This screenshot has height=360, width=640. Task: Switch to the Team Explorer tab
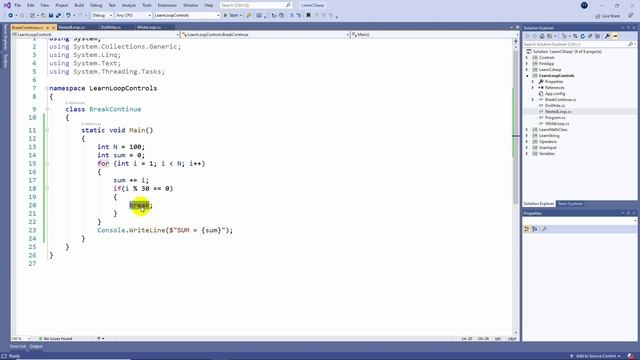(570, 204)
